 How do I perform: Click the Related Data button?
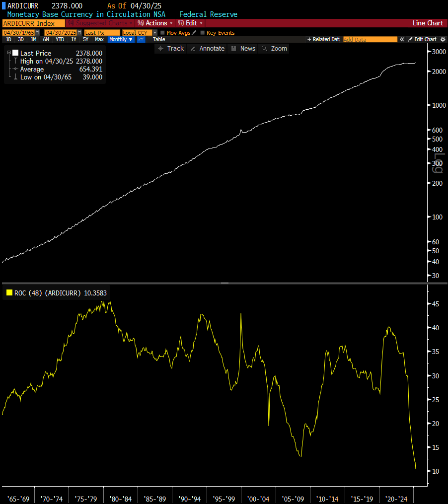[x=323, y=39]
